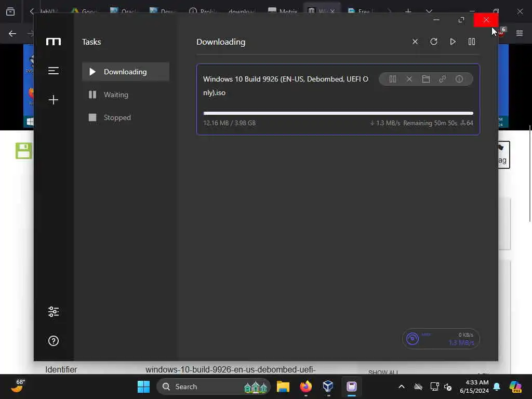Open the browser hamburger menu
532x399 pixels.
click(x=520, y=33)
